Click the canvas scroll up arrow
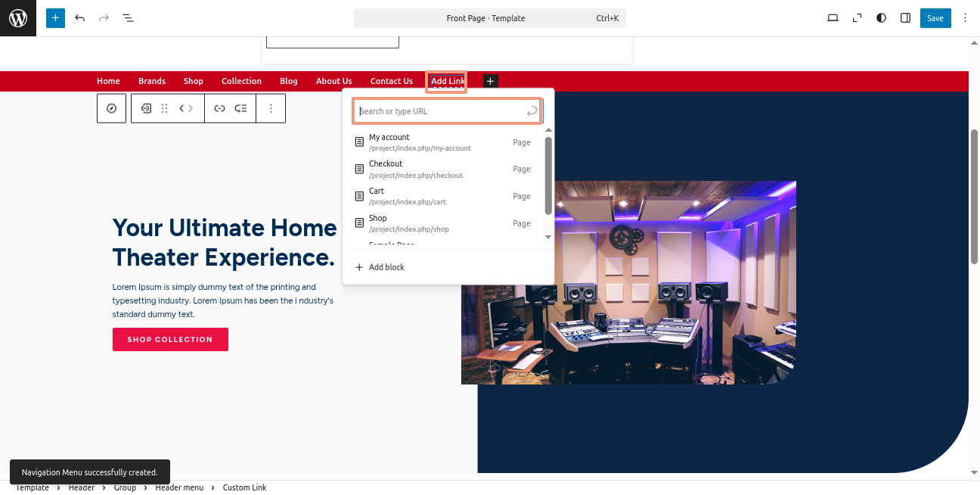This screenshot has width=980, height=495. 975,42
